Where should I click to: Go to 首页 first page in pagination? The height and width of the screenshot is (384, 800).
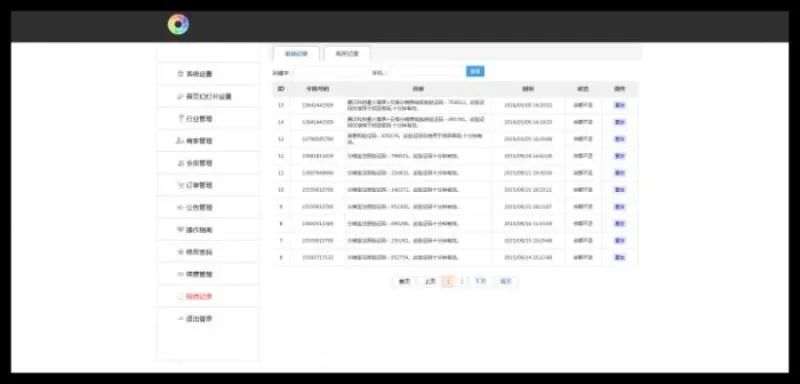point(404,281)
